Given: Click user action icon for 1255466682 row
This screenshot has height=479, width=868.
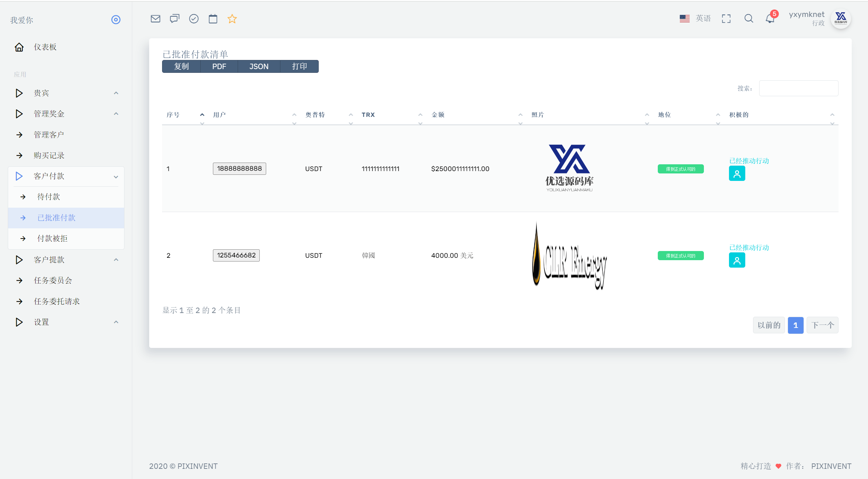Looking at the screenshot, I should click(737, 260).
